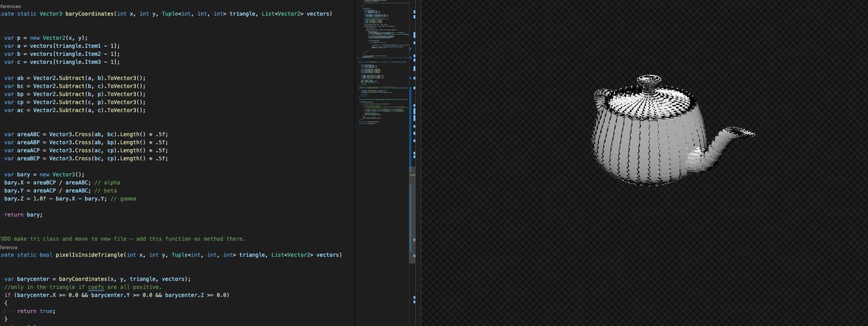Click the '// alpha' comment
This screenshot has height=326, width=868.
108,183
